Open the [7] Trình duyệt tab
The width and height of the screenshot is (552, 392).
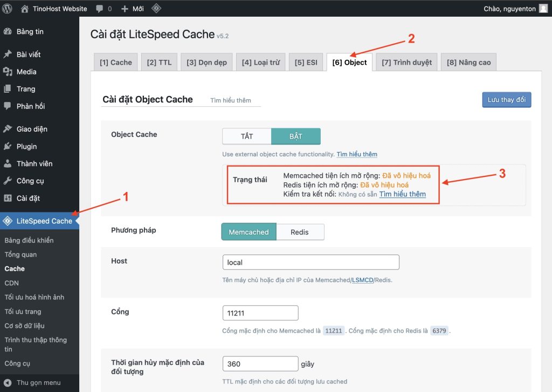point(406,63)
